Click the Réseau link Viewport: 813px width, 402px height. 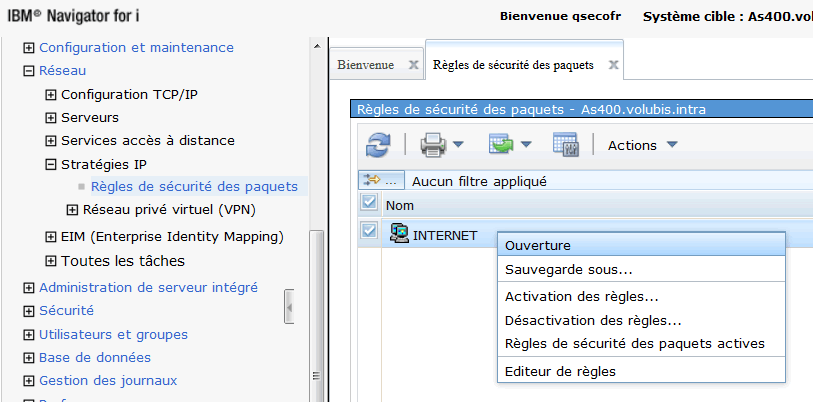click(x=63, y=71)
